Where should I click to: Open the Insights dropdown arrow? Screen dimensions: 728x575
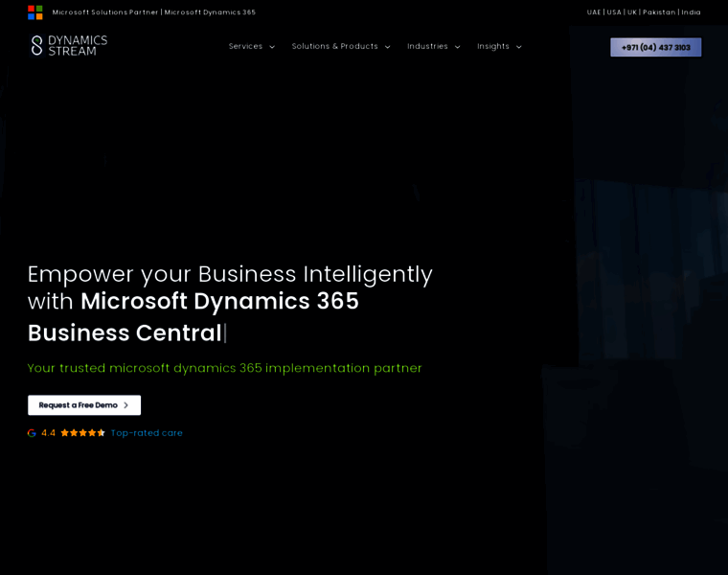click(x=518, y=47)
